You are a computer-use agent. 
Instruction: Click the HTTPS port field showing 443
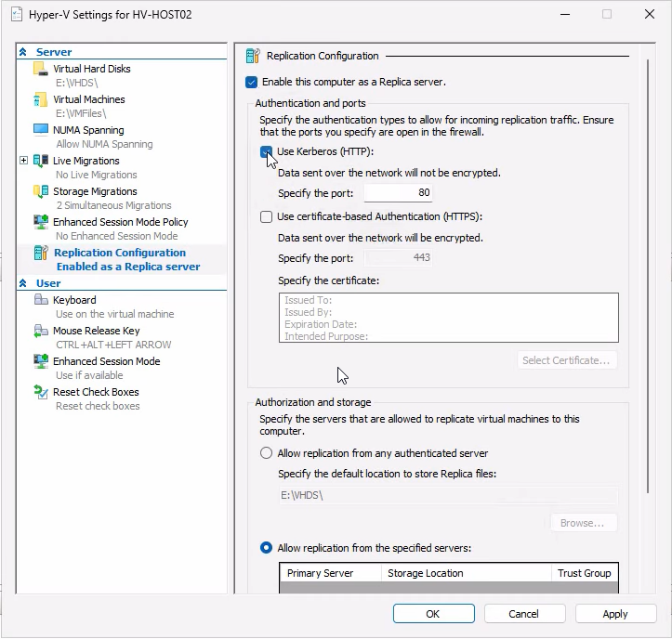tap(398, 258)
